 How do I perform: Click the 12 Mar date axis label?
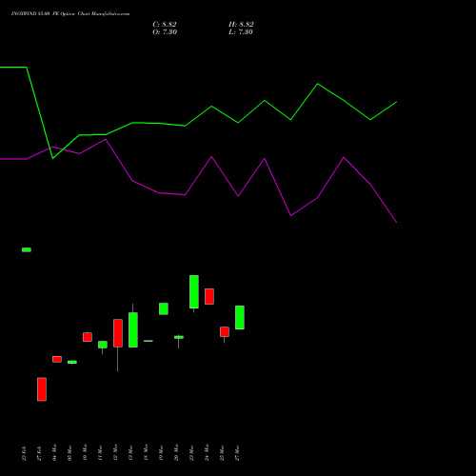tap(115, 452)
